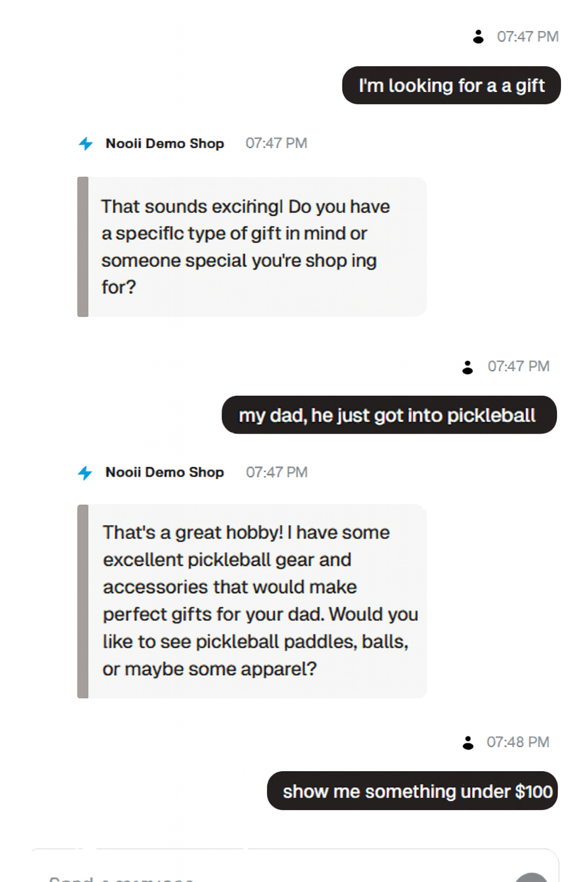
Task: Click the first Nooii Demo Shop sender name
Action: coord(165,144)
